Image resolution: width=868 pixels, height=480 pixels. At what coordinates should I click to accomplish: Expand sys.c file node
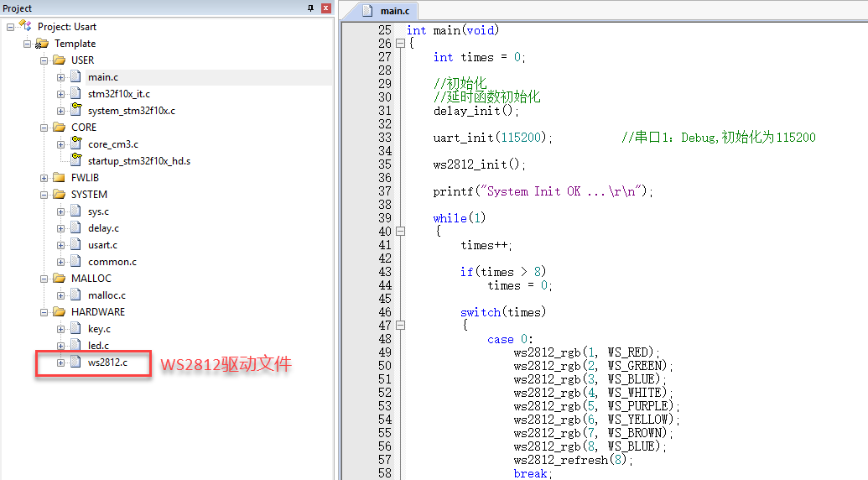click(61, 211)
